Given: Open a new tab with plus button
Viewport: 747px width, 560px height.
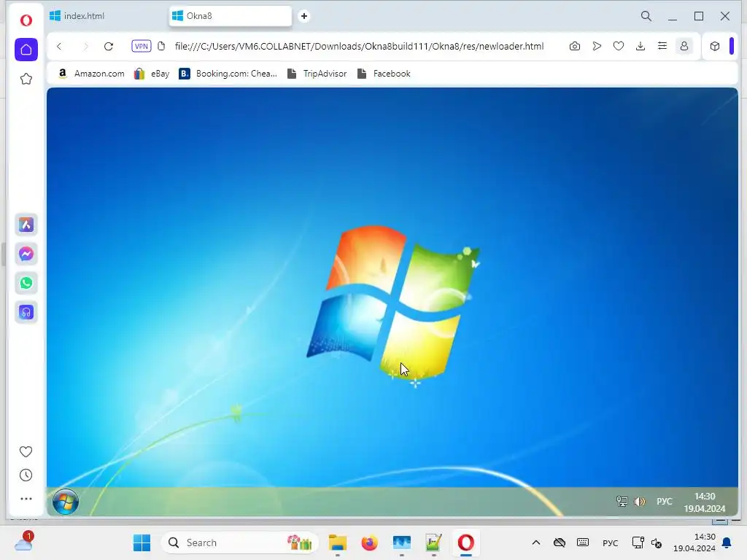Looking at the screenshot, I should click(304, 16).
